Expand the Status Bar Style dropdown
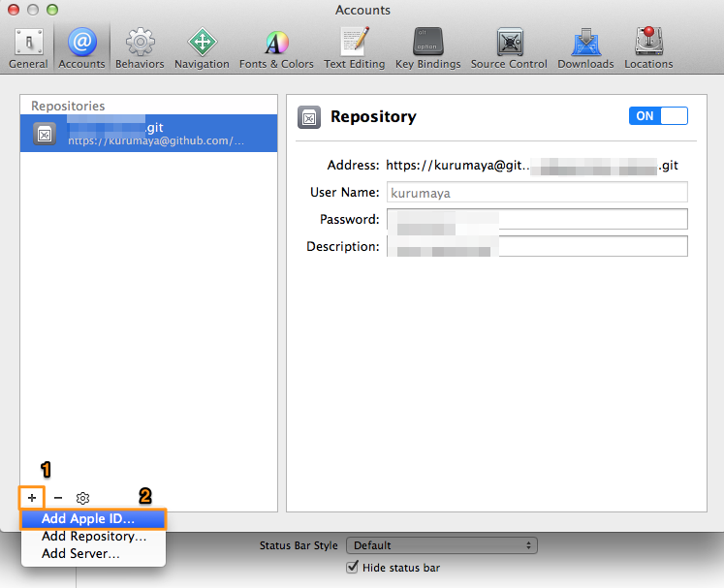This screenshot has height=588, width=724. point(441,545)
